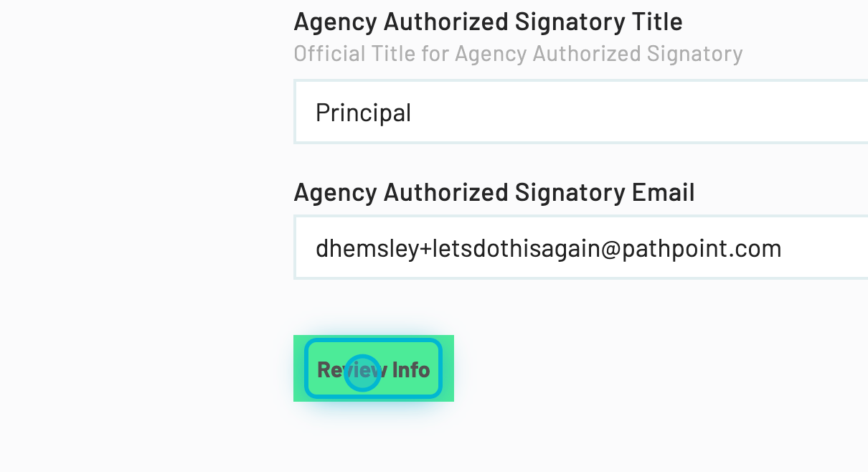Click the word 'Review' on the green button
Image resolution: width=868 pixels, height=472 pixels.
pyautogui.click(x=352, y=369)
